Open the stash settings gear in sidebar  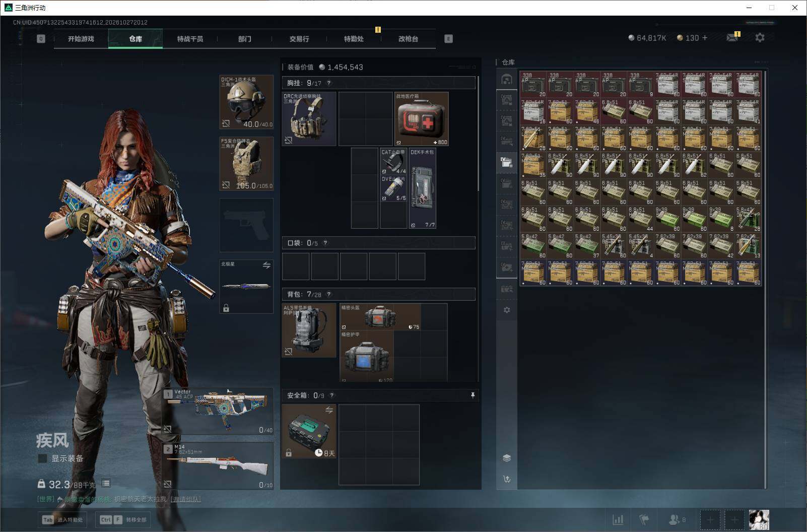tap(507, 310)
